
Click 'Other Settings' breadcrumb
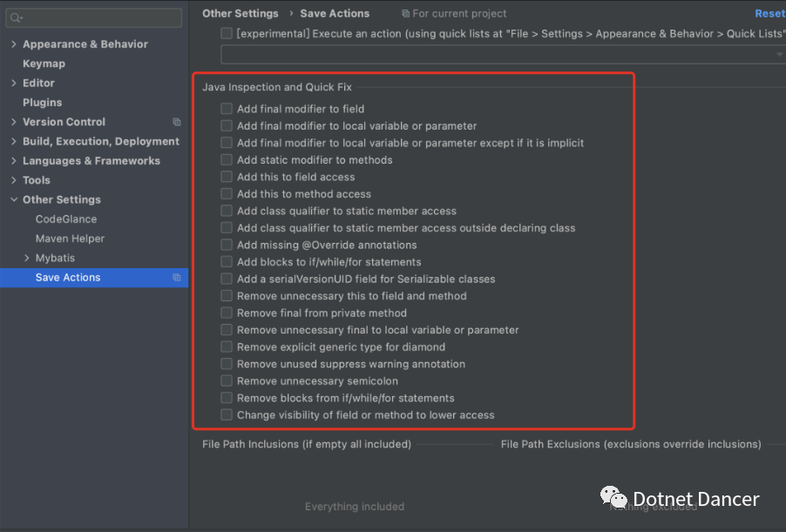[x=240, y=14]
